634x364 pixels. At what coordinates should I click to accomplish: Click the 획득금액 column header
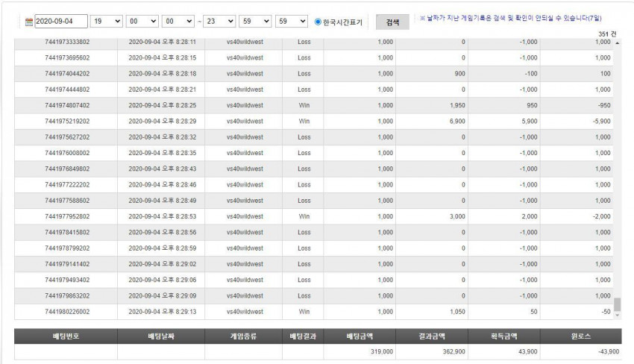(504, 336)
